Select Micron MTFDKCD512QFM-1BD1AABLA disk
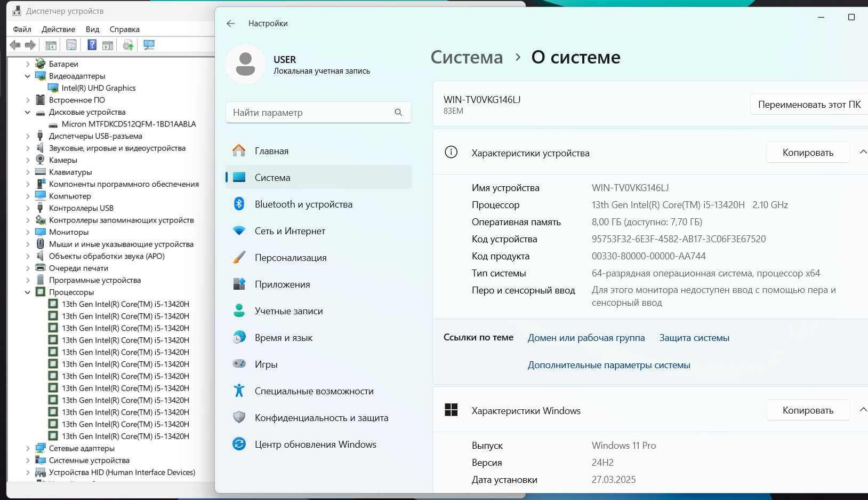Image resolution: width=868 pixels, height=500 pixels. point(128,124)
